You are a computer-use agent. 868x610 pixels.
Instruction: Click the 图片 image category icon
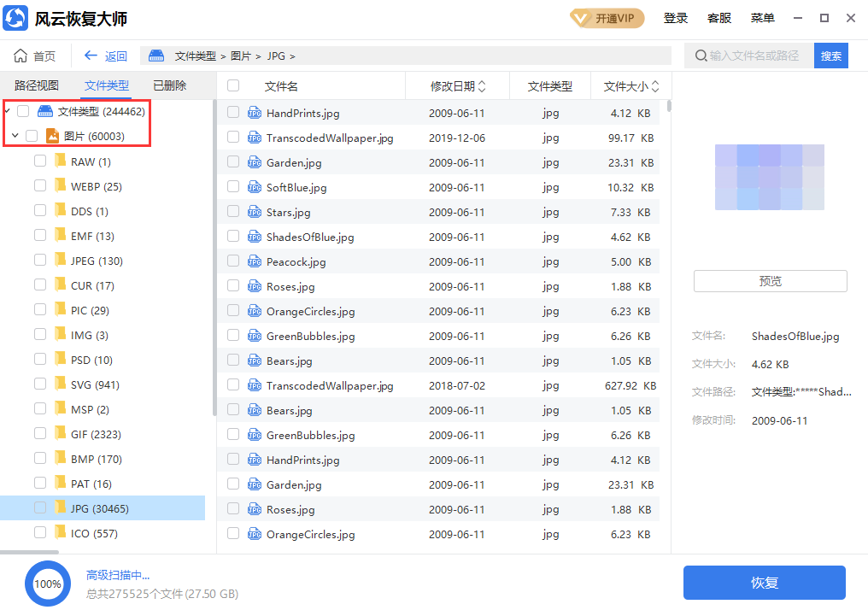pyautogui.click(x=52, y=136)
